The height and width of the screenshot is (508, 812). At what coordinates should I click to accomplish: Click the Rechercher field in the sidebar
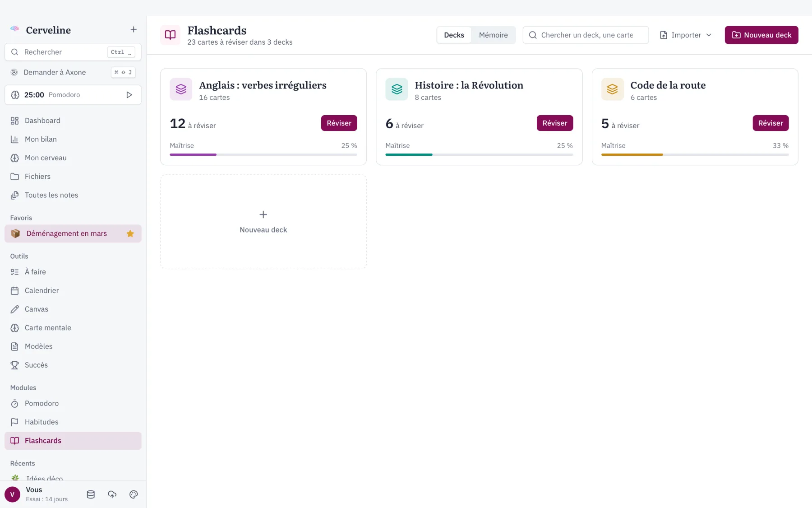[x=73, y=52]
